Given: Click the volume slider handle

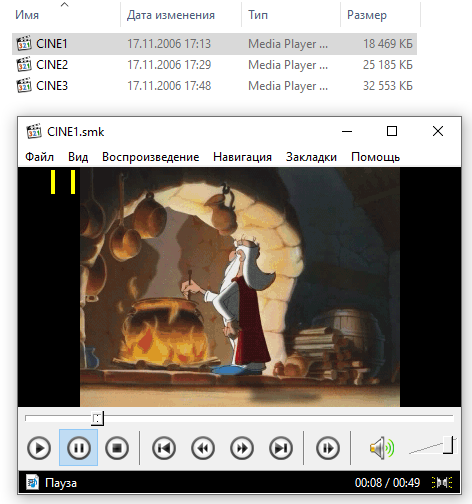Looking at the screenshot, I should (448, 445).
